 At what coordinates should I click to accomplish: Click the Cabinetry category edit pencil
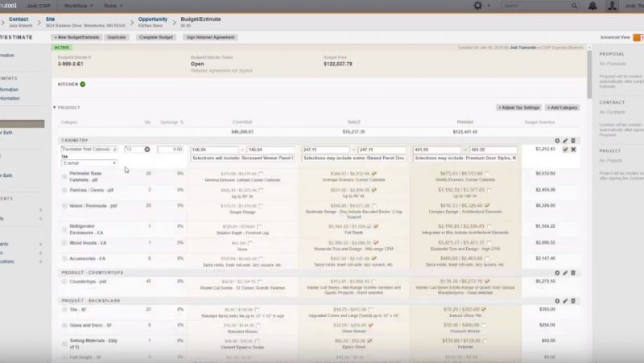click(566, 140)
